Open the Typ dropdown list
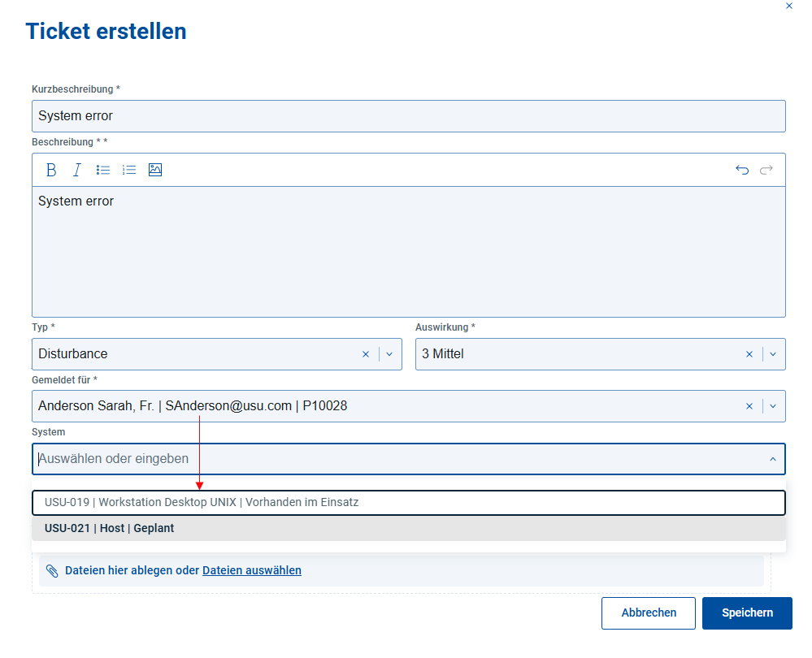This screenshot has height=658, width=812. [x=389, y=354]
